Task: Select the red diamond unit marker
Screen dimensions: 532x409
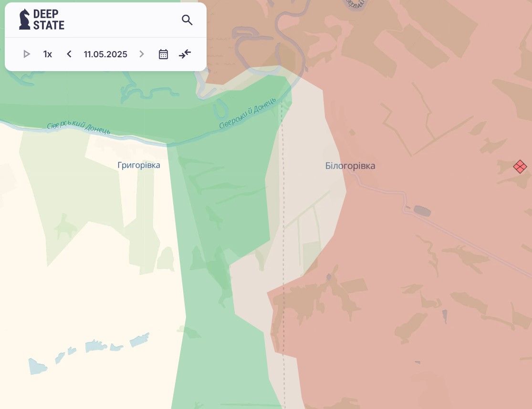Action: coord(520,167)
